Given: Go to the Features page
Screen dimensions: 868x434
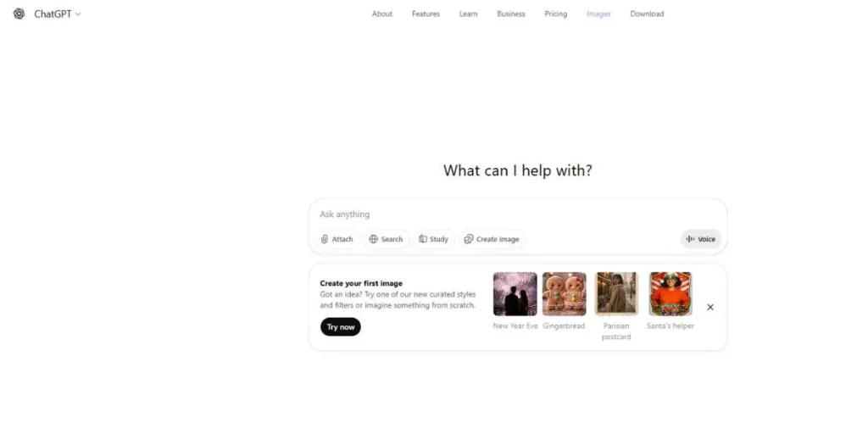Looking at the screenshot, I should click(426, 14).
